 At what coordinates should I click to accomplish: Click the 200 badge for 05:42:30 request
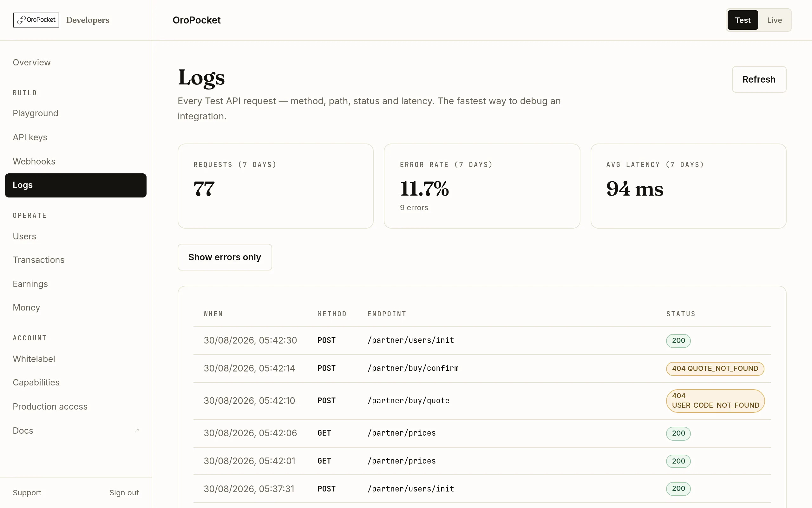(678, 341)
